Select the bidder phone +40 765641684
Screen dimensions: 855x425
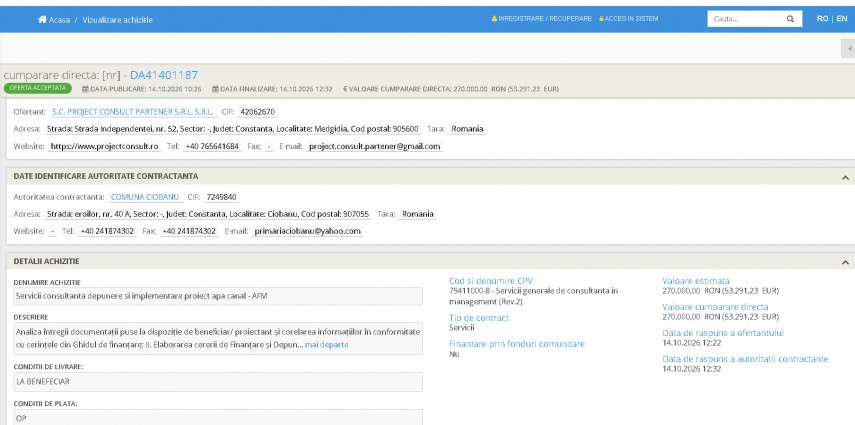coord(212,146)
